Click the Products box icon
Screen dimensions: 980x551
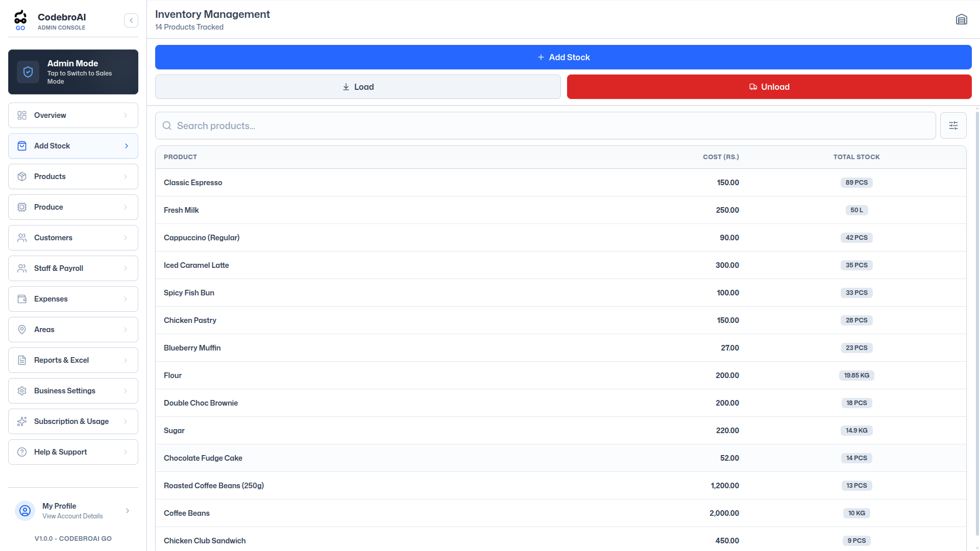(22, 177)
